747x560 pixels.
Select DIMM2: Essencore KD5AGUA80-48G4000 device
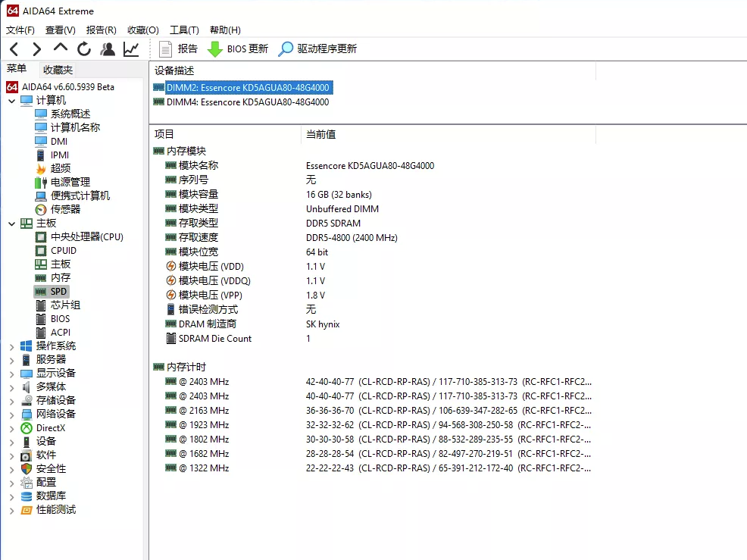click(x=247, y=88)
